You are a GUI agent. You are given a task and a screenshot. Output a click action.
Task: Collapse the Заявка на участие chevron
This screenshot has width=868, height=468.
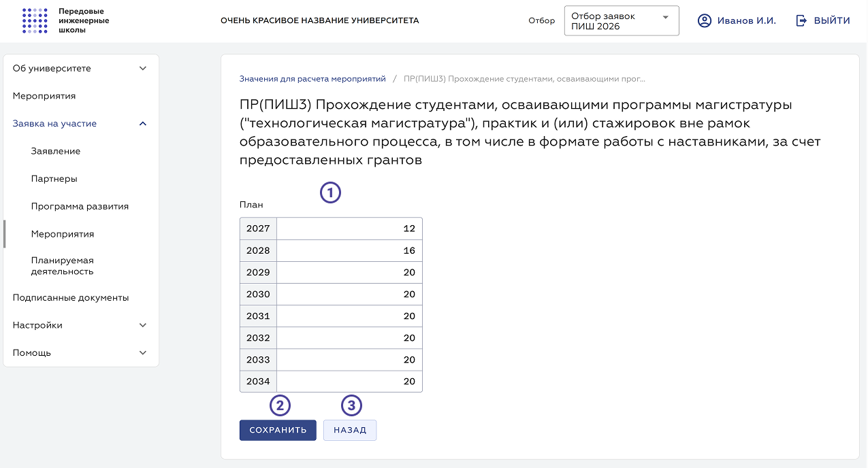tap(143, 124)
